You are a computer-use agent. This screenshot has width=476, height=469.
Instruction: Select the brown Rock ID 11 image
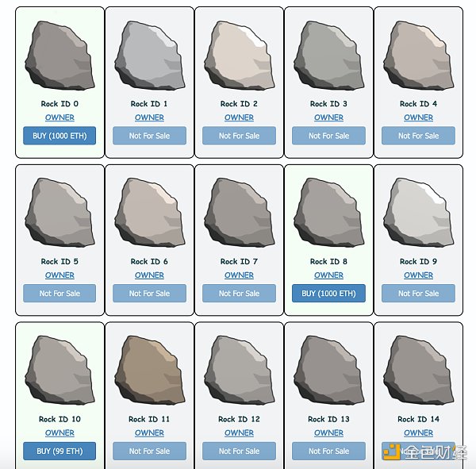[x=149, y=370]
